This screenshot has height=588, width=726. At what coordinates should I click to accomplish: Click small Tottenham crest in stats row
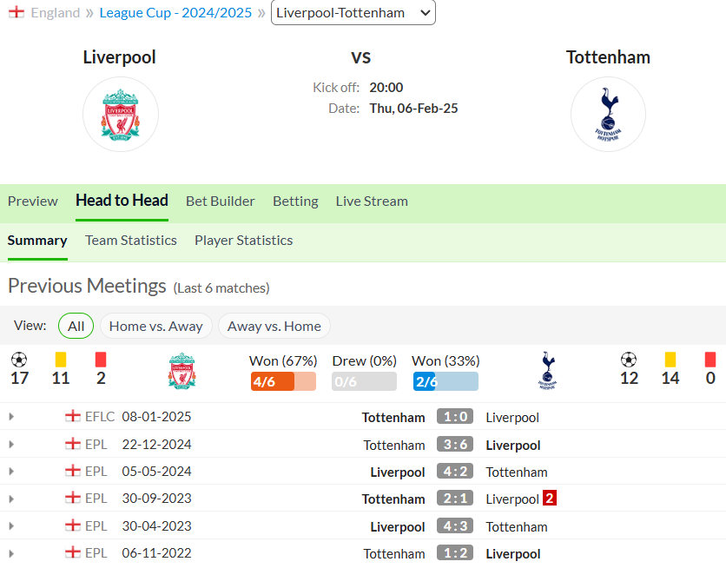[547, 371]
